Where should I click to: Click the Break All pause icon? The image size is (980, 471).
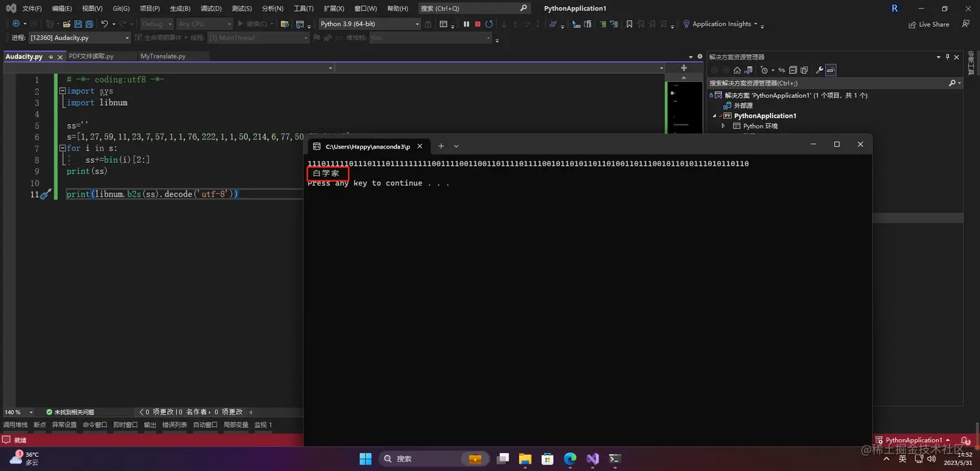coord(466,24)
